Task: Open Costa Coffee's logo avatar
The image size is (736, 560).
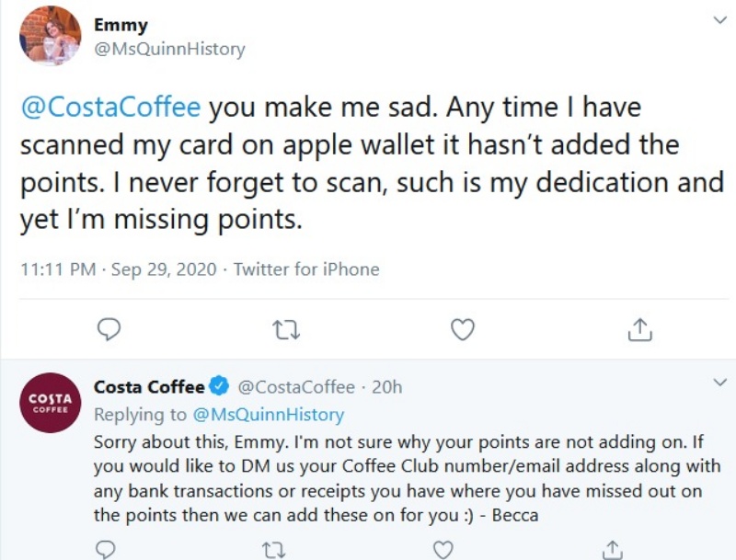Action: click(x=50, y=403)
